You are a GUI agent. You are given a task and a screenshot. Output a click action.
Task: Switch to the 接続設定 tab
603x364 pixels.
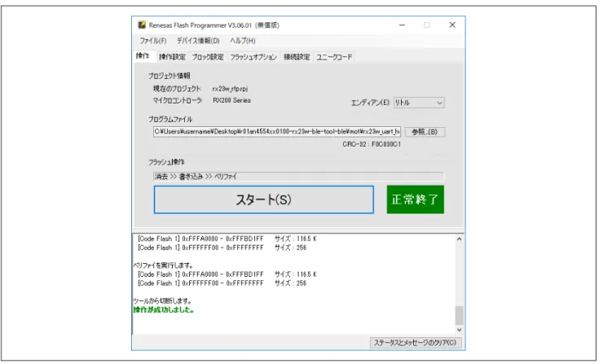point(297,57)
